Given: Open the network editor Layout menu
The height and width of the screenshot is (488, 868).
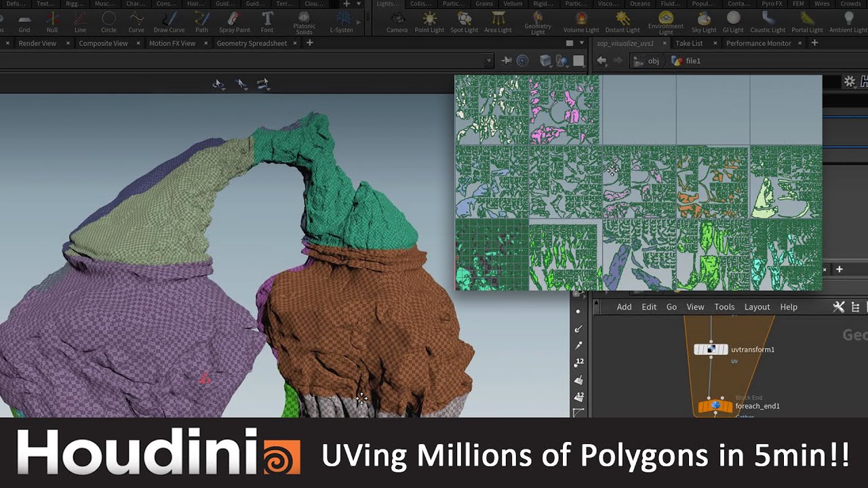Looking at the screenshot, I should click(757, 307).
